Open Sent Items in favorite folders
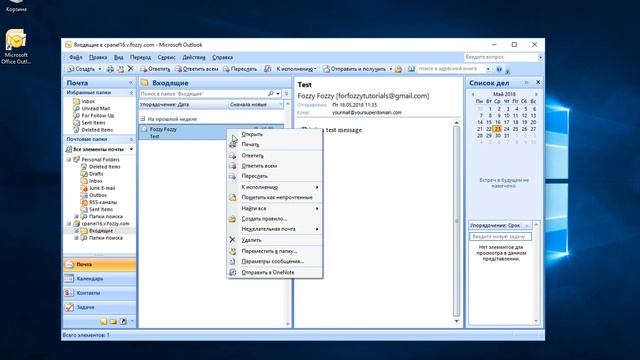 pyautogui.click(x=93, y=122)
